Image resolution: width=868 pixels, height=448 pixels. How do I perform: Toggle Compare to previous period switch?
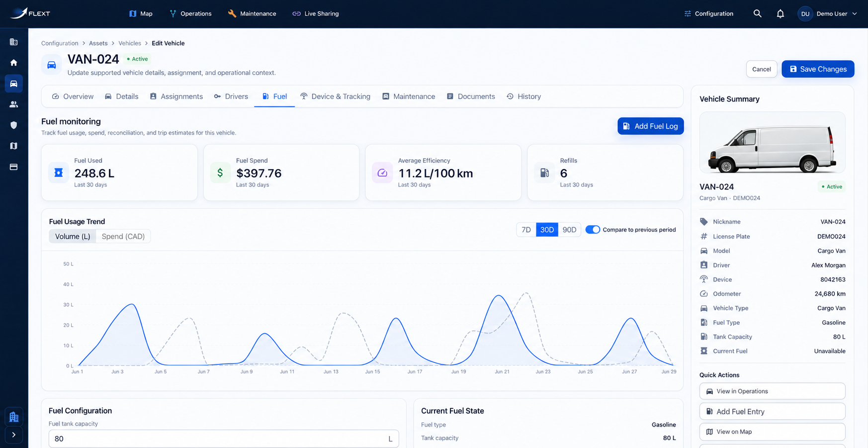[593, 230]
